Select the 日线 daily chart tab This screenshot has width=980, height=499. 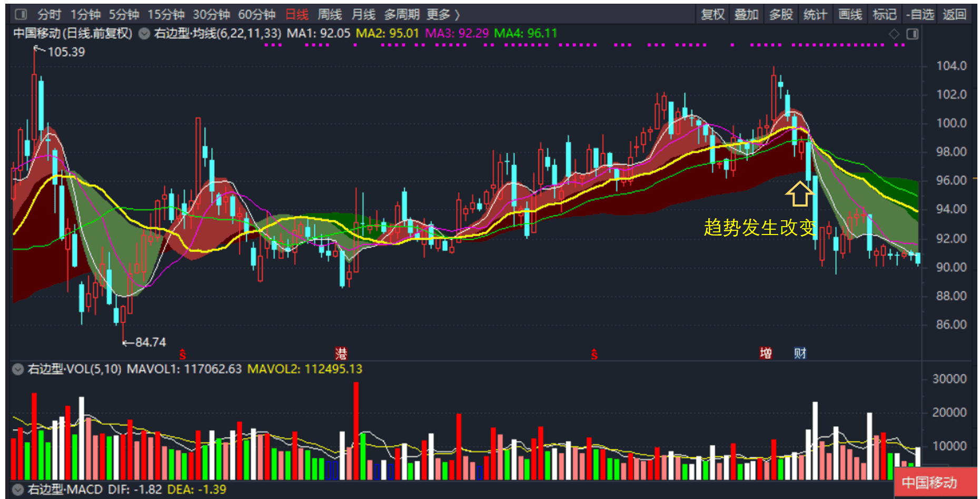coord(296,14)
